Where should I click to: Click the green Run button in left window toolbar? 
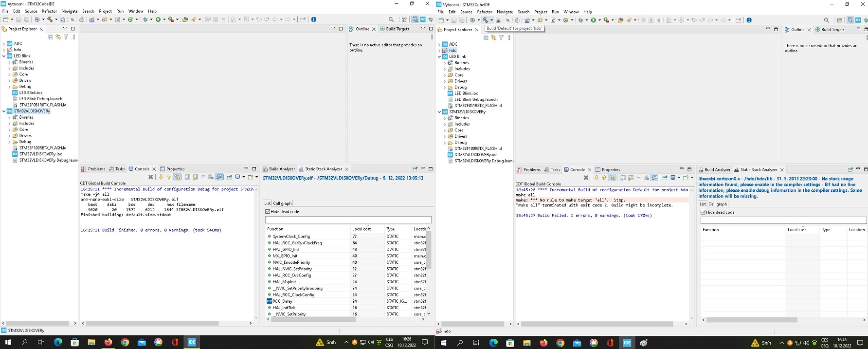(158, 19)
